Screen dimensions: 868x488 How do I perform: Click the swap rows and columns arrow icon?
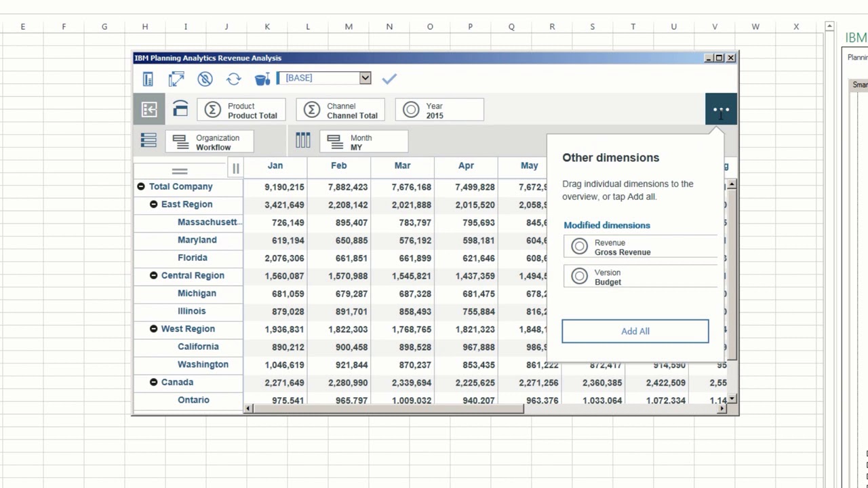tap(176, 79)
